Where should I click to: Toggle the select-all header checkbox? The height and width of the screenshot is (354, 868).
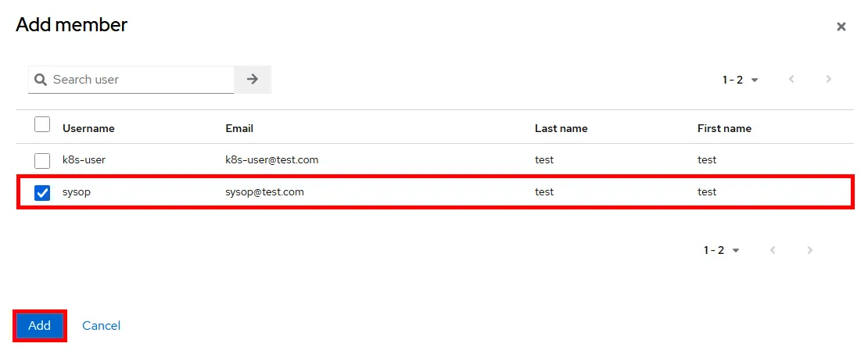(x=42, y=125)
